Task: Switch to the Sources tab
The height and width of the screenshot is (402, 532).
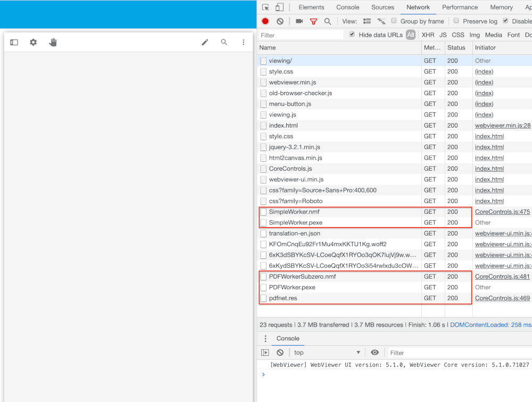Action: click(x=383, y=7)
